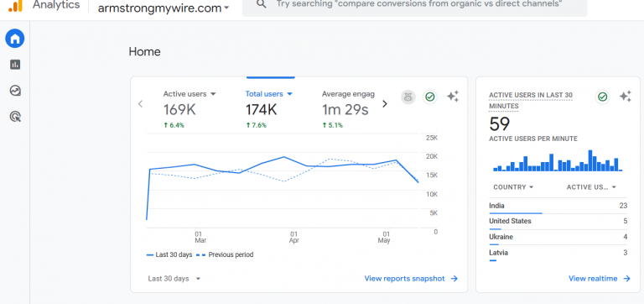This screenshot has height=304, width=644.
Task: Click the Latvia country row
Action: 558,253
